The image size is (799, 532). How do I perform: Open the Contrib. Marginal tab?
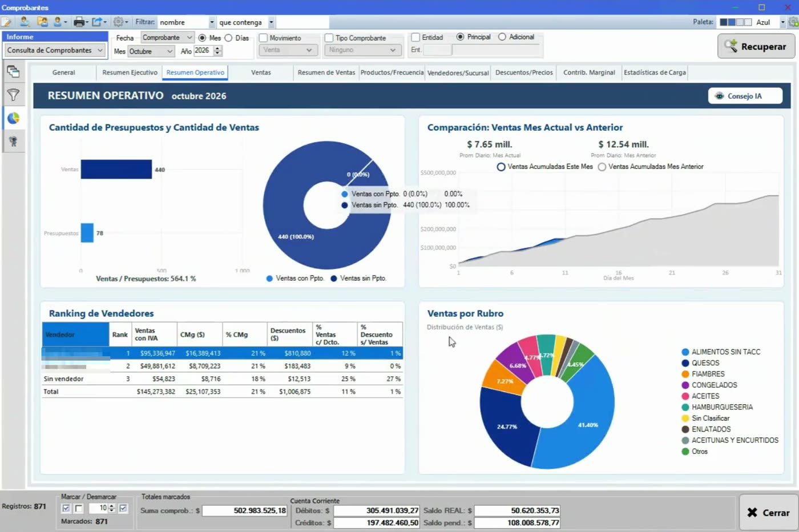pos(589,72)
